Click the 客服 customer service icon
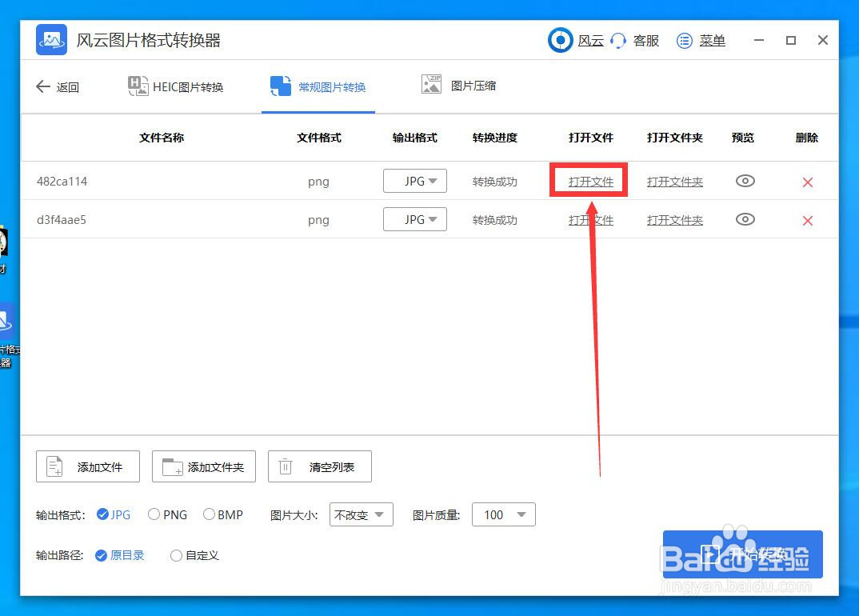 coord(616,41)
